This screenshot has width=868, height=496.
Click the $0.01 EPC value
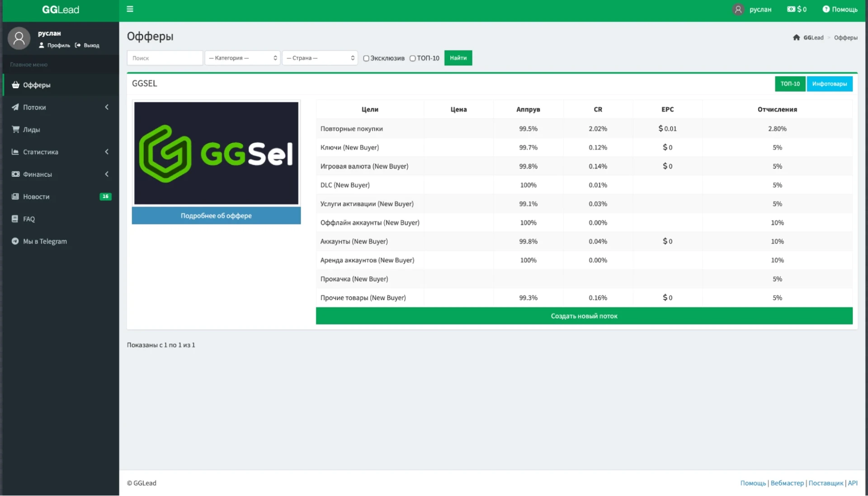coord(667,129)
